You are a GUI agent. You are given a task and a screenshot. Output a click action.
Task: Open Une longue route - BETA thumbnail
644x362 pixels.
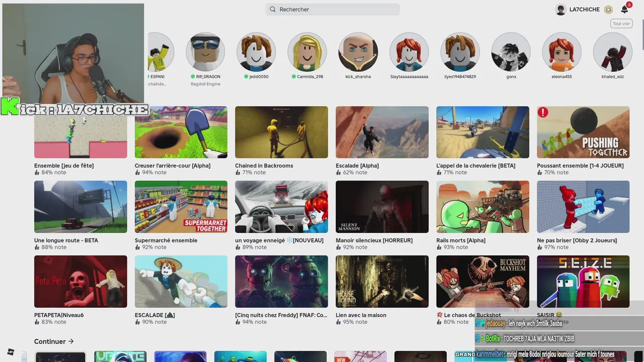pos(80,207)
